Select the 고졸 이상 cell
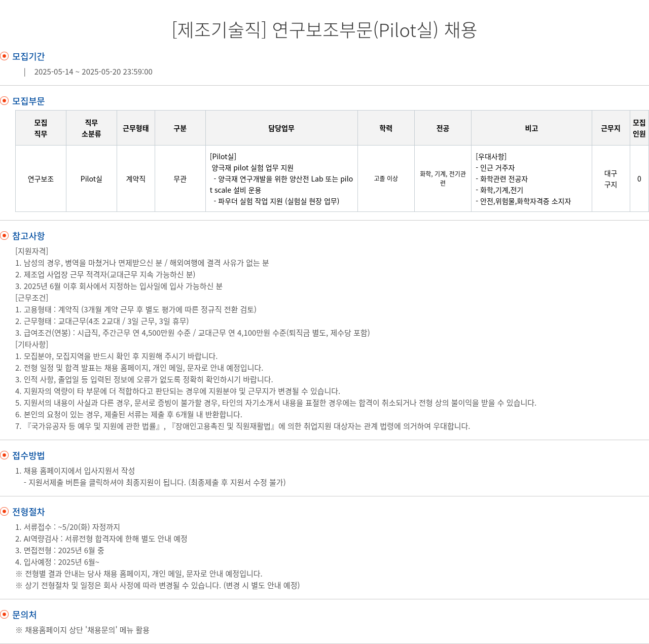 (x=386, y=178)
